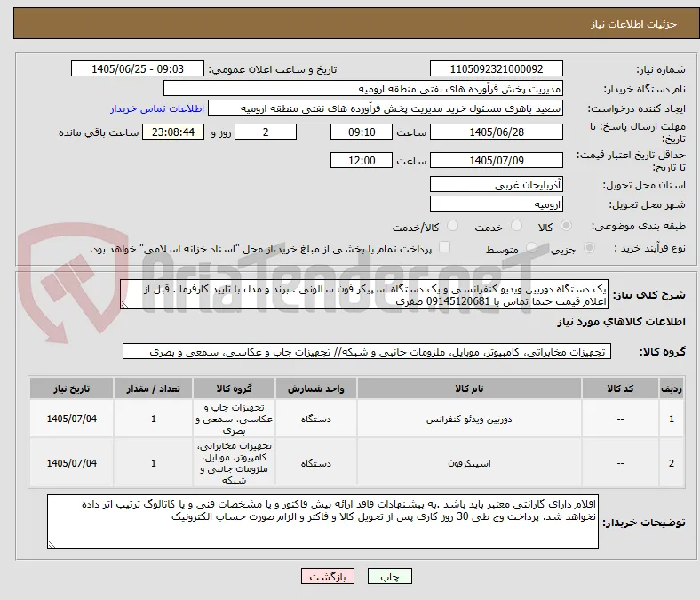The width and height of the screenshot is (700, 600).
Task: Click the buyer organization name field
Action: point(363,89)
